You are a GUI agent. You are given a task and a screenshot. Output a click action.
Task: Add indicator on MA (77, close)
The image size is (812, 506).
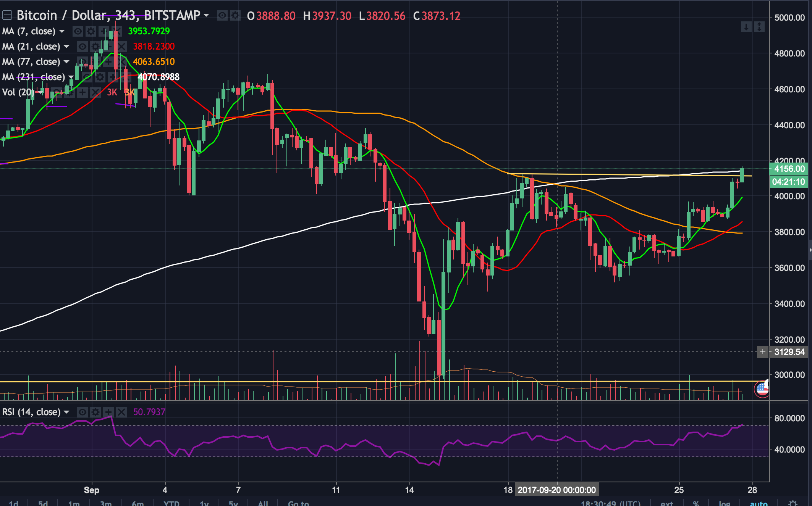[108, 62]
